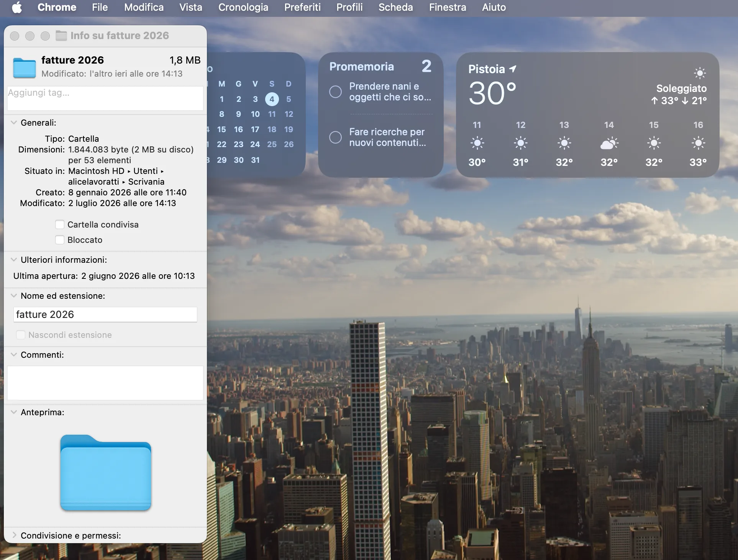Click the large folder preview image

pyautogui.click(x=106, y=473)
